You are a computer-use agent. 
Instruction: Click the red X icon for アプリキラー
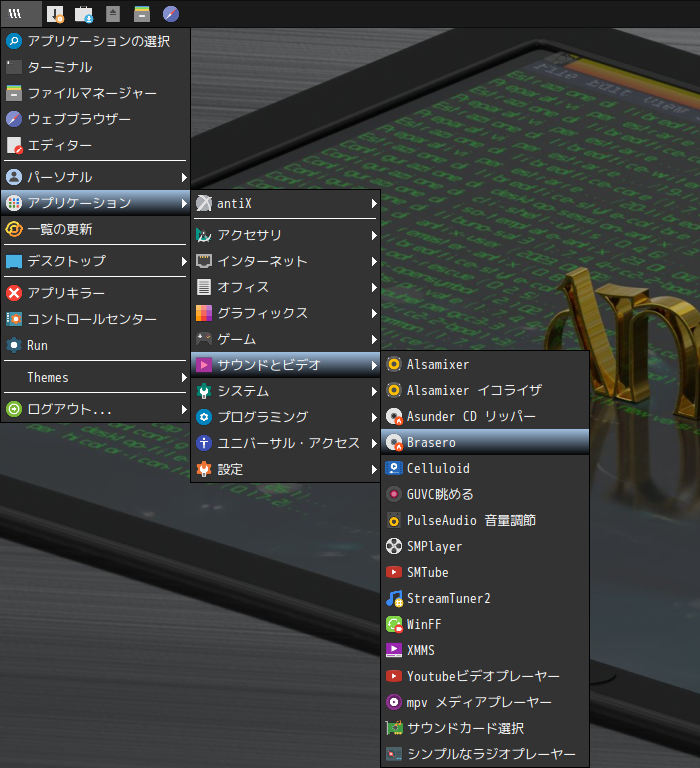click(x=14, y=293)
